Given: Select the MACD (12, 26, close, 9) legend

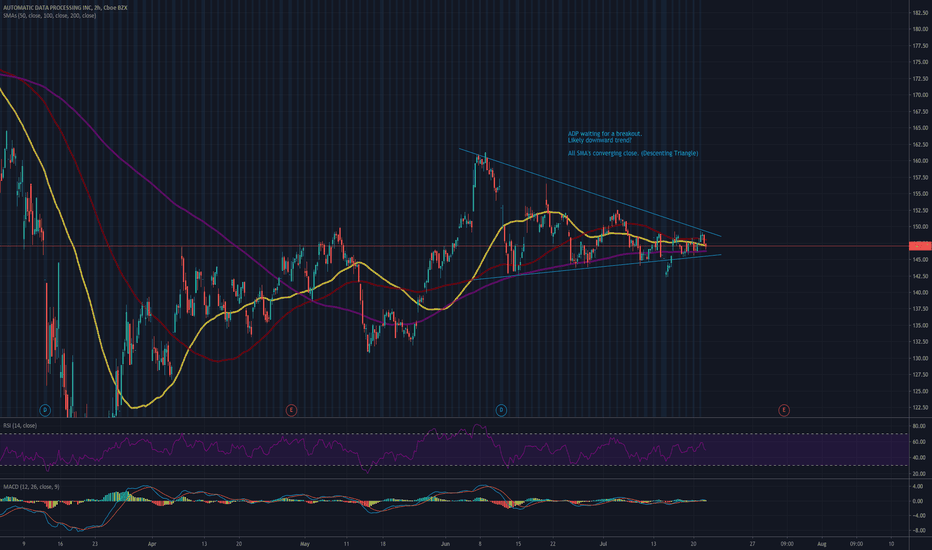Looking at the screenshot, I should pos(31,487).
